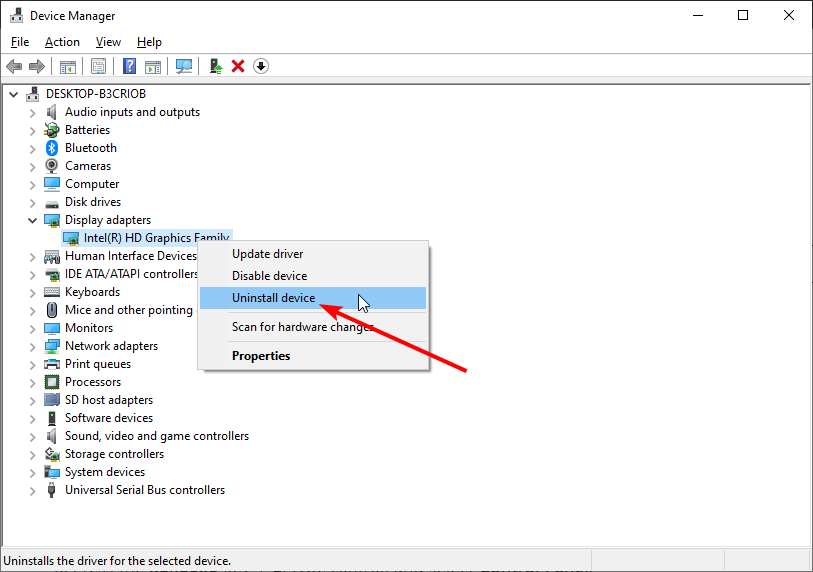Screen dimensions: 813x572
Task: Open the View menu
Action: 108,42
